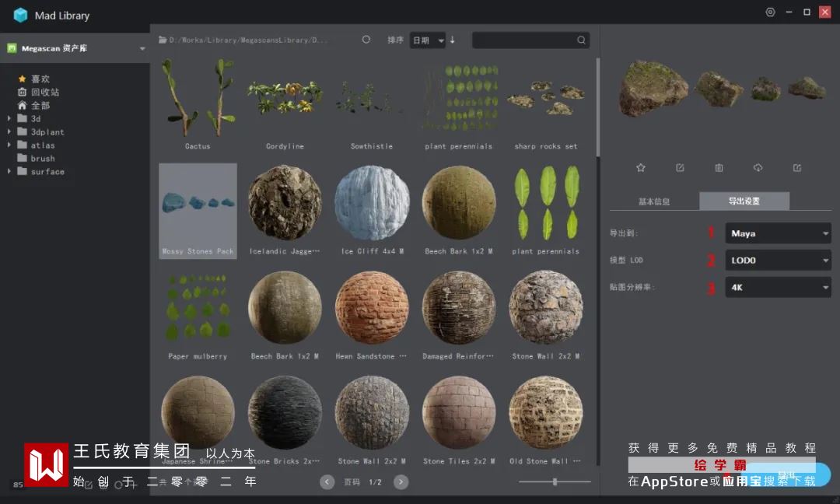This screenshot has height=504, width=840.
Task: Switch to 基本信息 tab
Action: click(654, 201)
